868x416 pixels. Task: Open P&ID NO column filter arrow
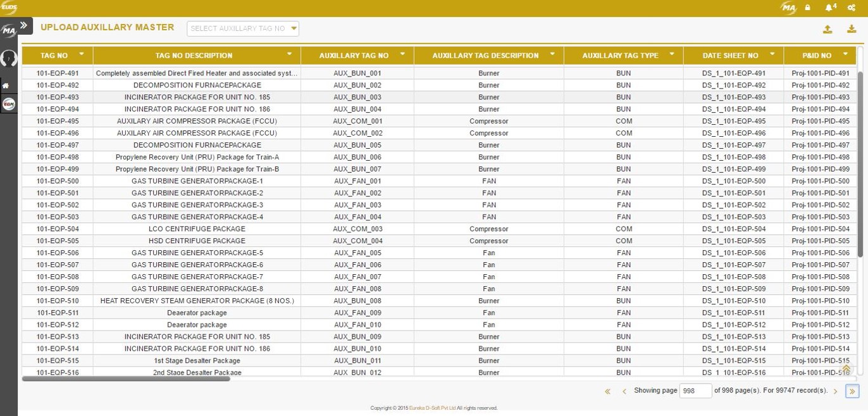pyautogui.click(x=845, y=54)
